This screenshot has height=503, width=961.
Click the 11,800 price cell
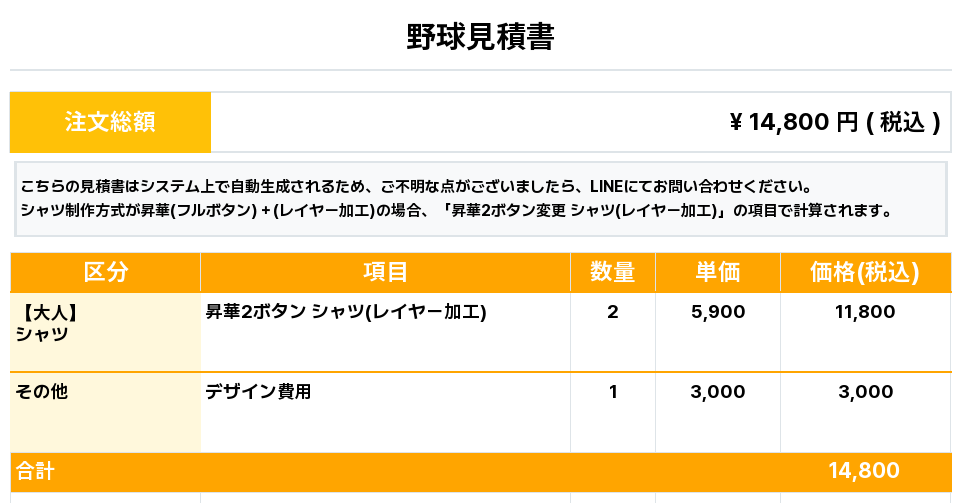point(865,312)
